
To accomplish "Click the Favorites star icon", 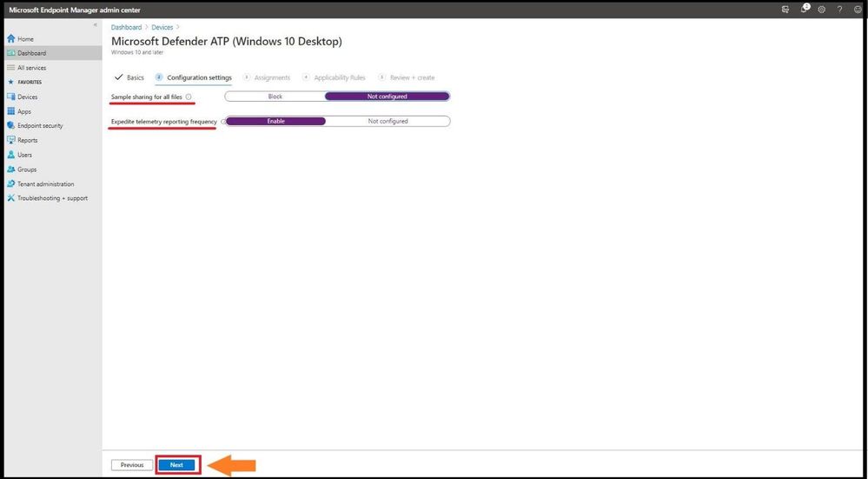I will coord(10,82).
